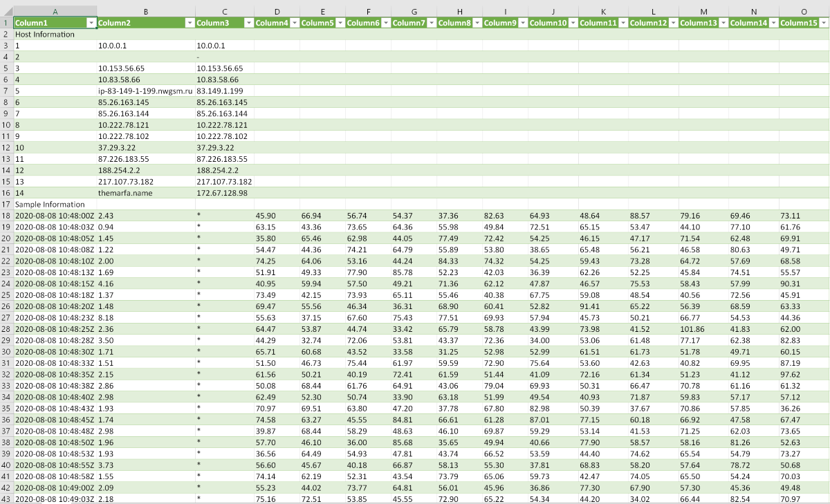Select row 43 by its row number
Viewport: 830px width, 504px height.
(x=6, y=499)
